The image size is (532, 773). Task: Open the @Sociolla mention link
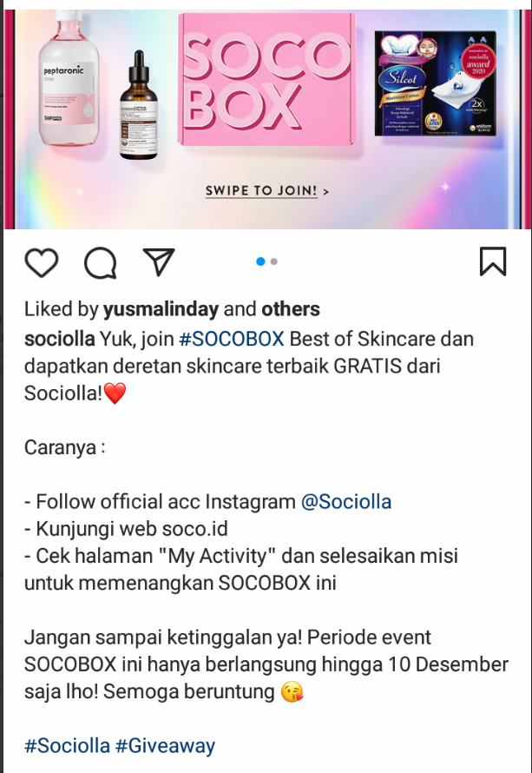pos(345,502)
